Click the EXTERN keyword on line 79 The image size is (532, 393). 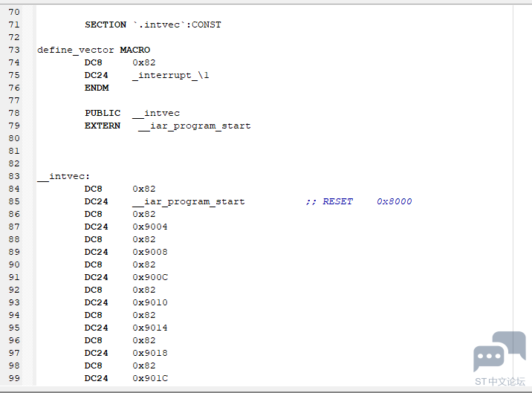click(x=103, y=126)
